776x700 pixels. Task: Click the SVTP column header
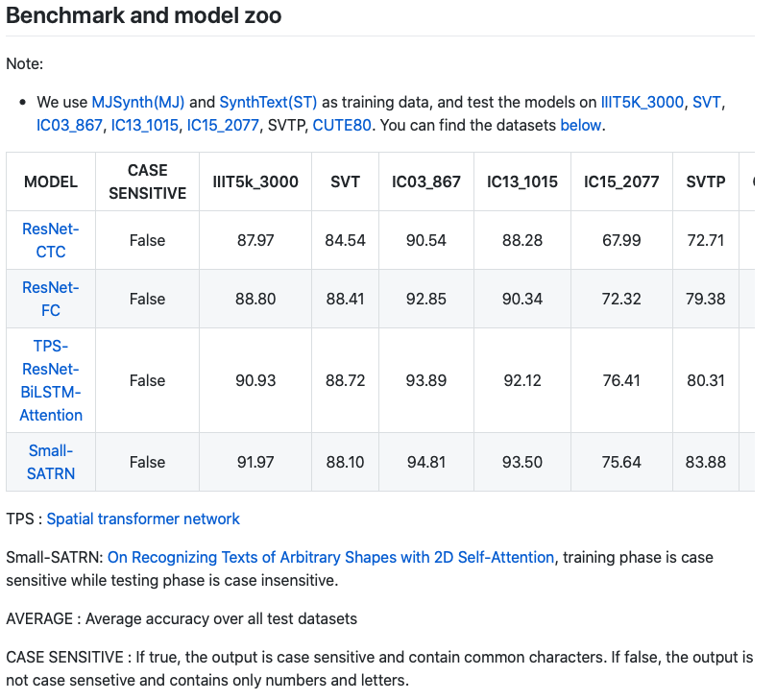tap(706, 181)
